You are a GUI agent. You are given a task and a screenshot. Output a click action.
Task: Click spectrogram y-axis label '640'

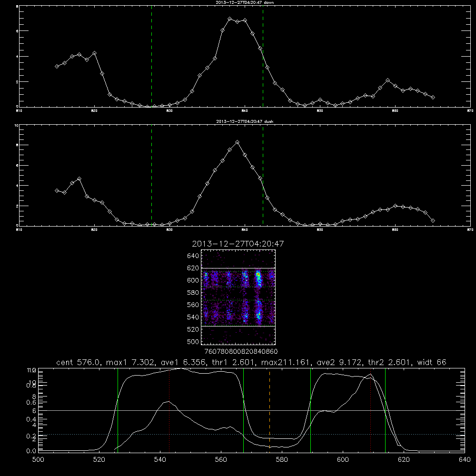193,256
